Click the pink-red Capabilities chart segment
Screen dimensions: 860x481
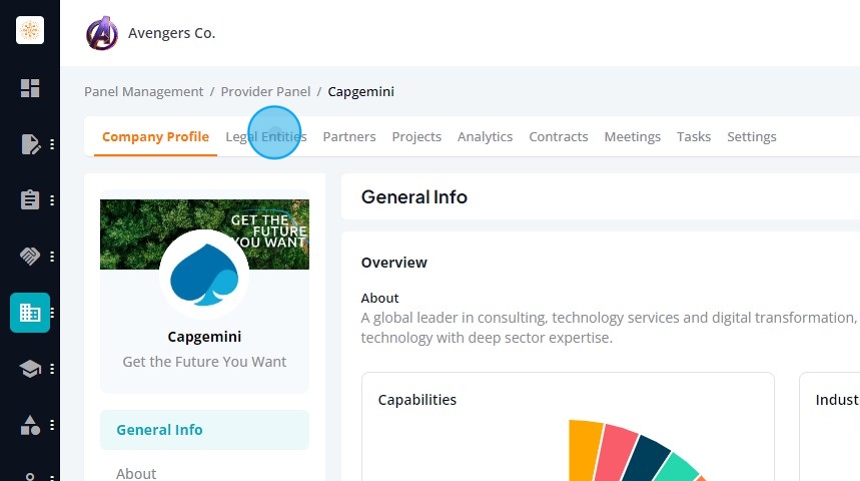617,455
